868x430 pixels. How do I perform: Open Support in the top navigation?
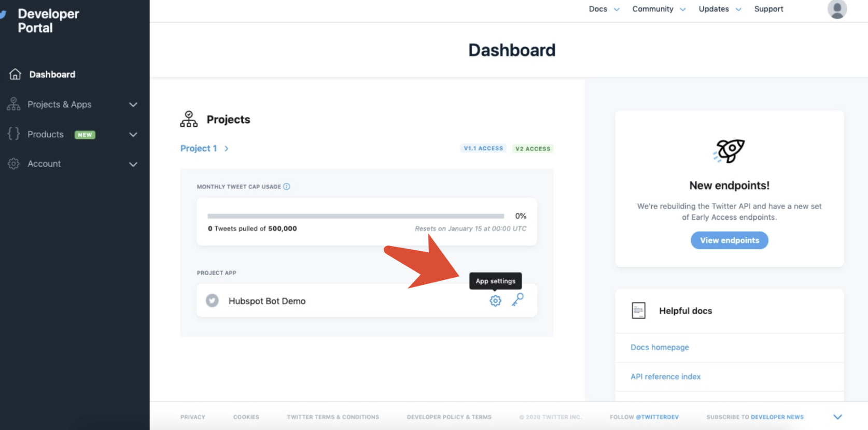[x=768, y=9]
